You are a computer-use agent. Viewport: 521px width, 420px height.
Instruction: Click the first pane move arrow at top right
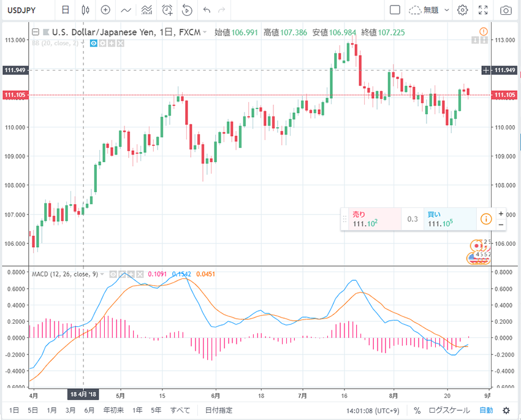tap(475, 40)
